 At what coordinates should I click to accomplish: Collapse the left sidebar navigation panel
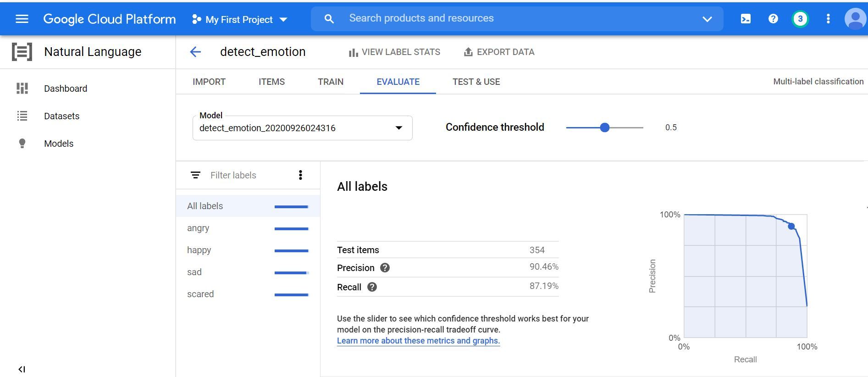(22, 369)
